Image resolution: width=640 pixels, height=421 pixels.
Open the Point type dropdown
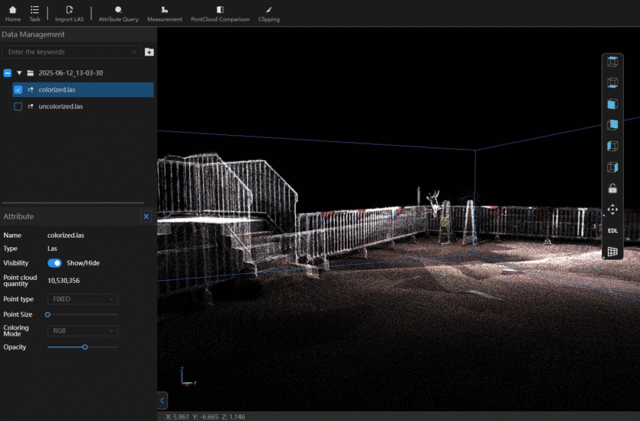(x=83, y=299)
